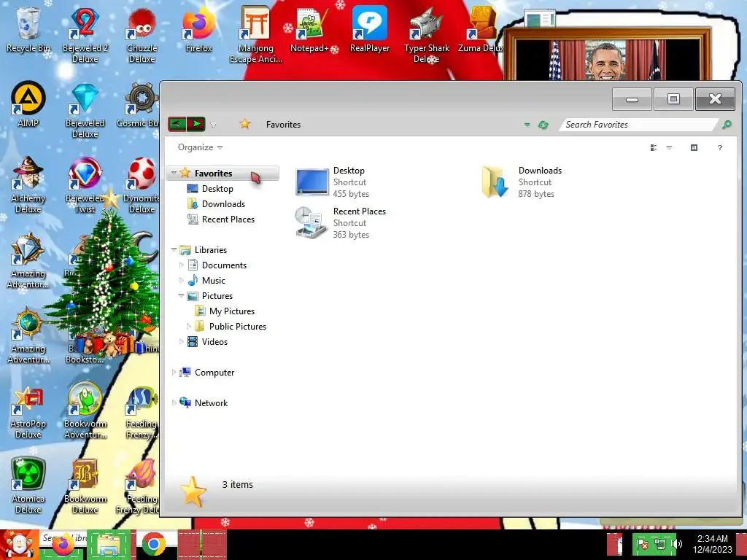Open Recent Places shortcut in file list
Image resolution: width=747 pixels, height=560 pixels.
[341, 223]
